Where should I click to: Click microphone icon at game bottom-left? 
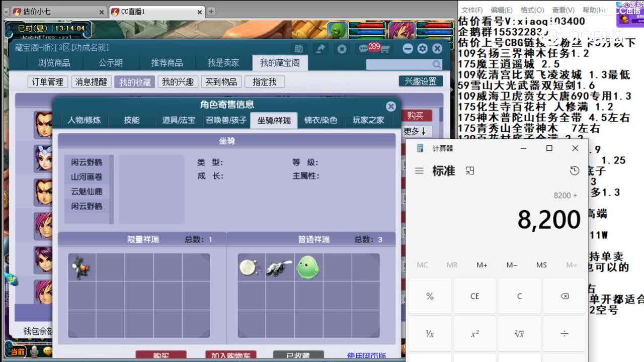[34, 352]
